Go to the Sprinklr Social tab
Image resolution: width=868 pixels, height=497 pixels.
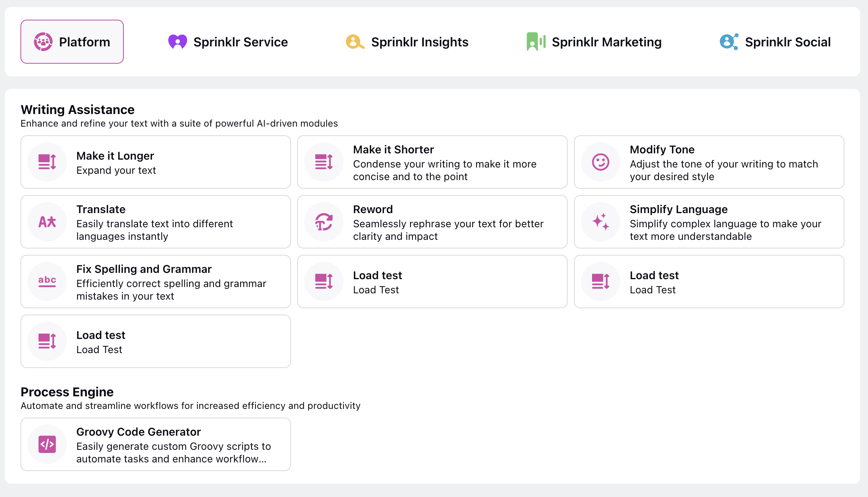pos(775,42)
